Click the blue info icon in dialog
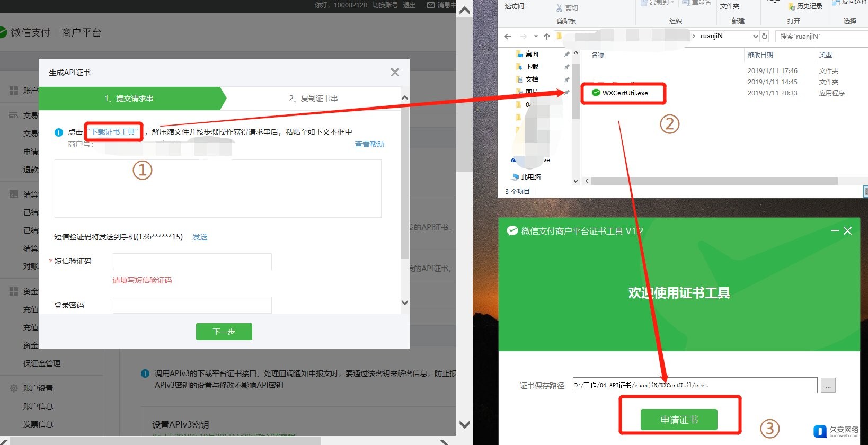Image resolution: width=868 pixels, height=445 pixels. [59, 132]
